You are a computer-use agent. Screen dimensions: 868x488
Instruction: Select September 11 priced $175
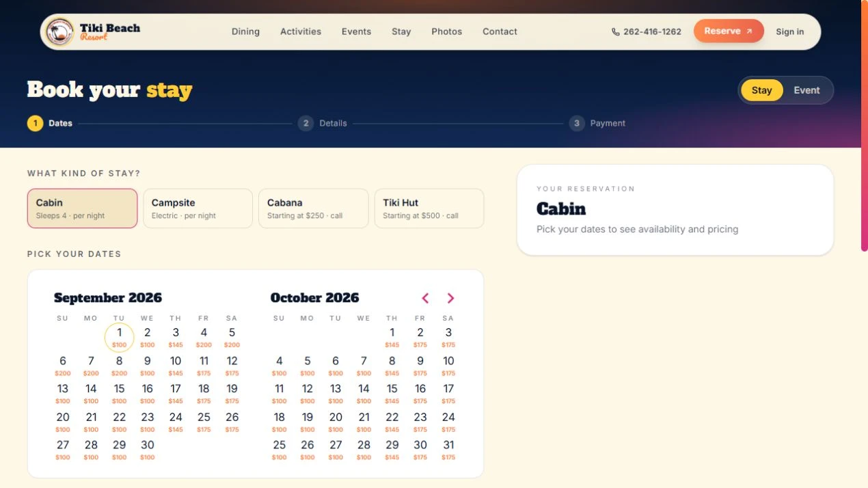204,365
